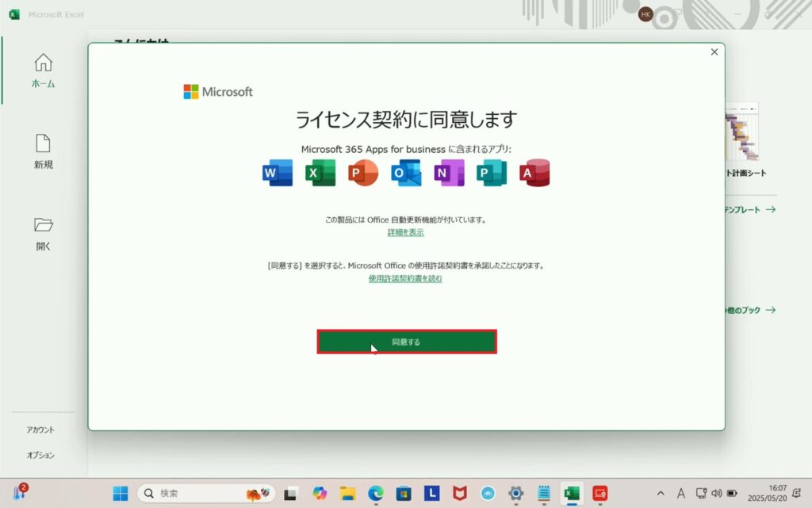812x508 pixels.
Task: Open the weather widget on the taskbar
Action: click(20, 491)
